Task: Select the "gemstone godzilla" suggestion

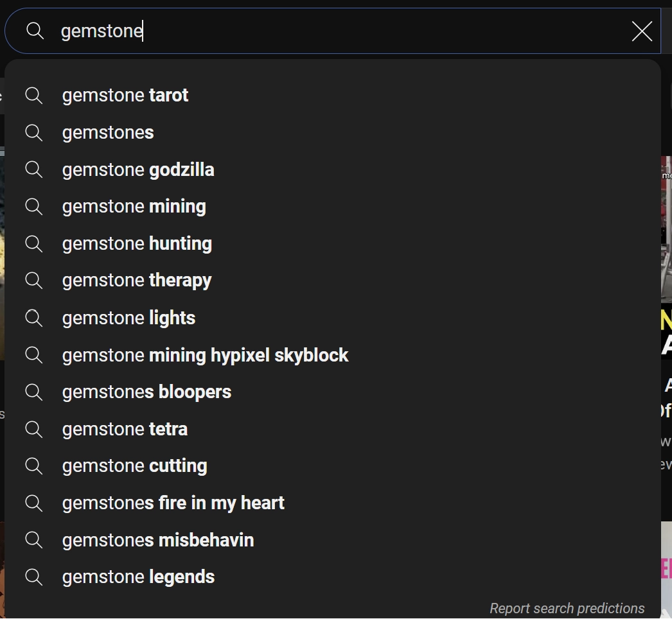Action: pyautogui.click(x=138, y=169)
